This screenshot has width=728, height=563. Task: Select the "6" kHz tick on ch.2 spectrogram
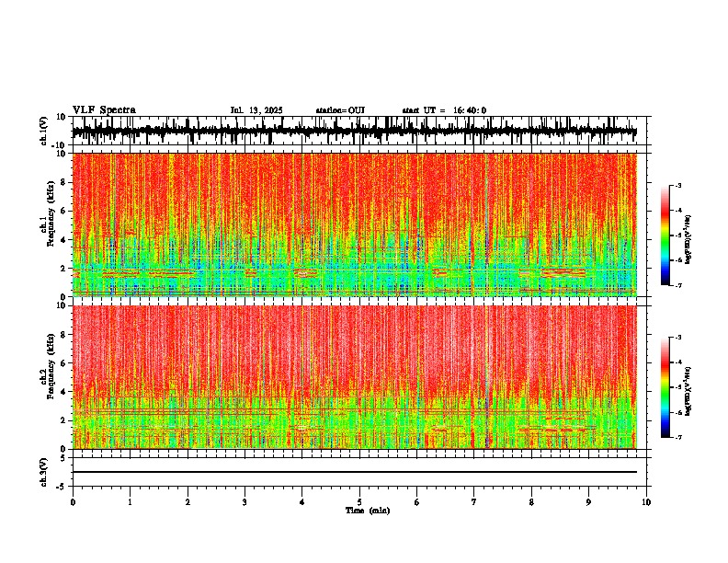point(64,363)
